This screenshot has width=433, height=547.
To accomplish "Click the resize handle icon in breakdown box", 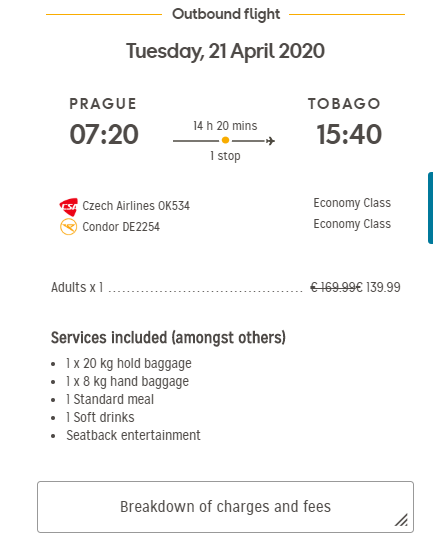I will [x=401, y=520].
